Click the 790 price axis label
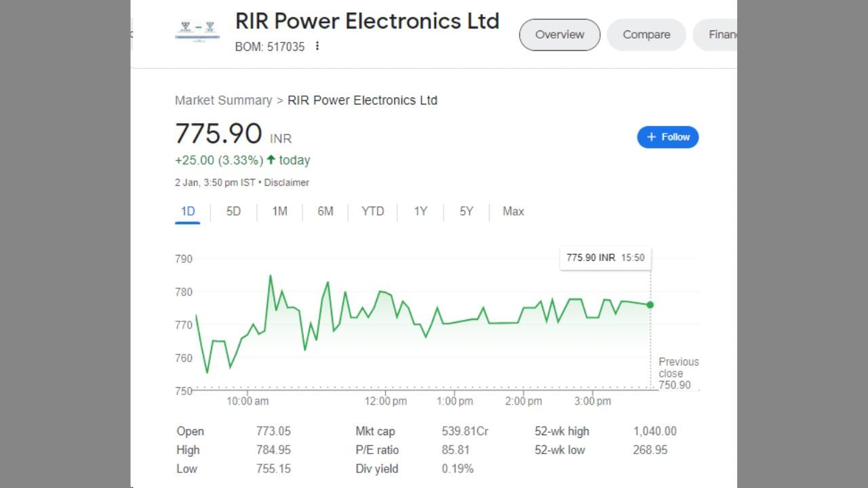Viewport: 868px width, 488px height. pyautogui.click(x=184, y=259)
